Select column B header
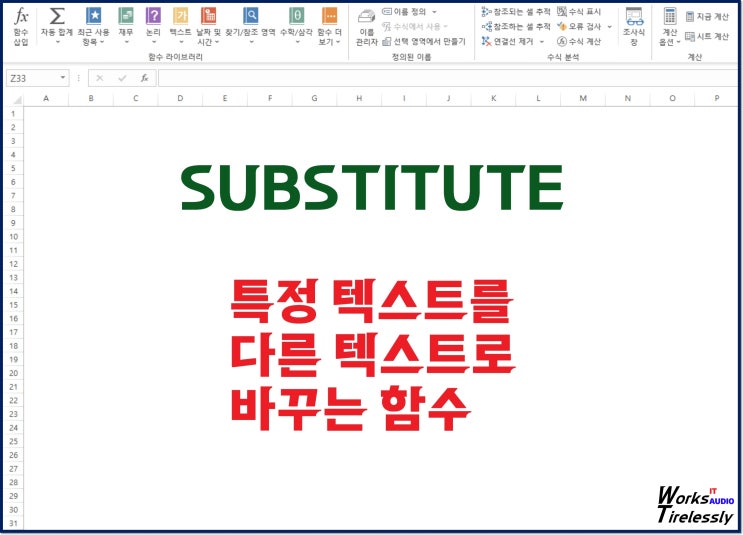 (91, 99)
